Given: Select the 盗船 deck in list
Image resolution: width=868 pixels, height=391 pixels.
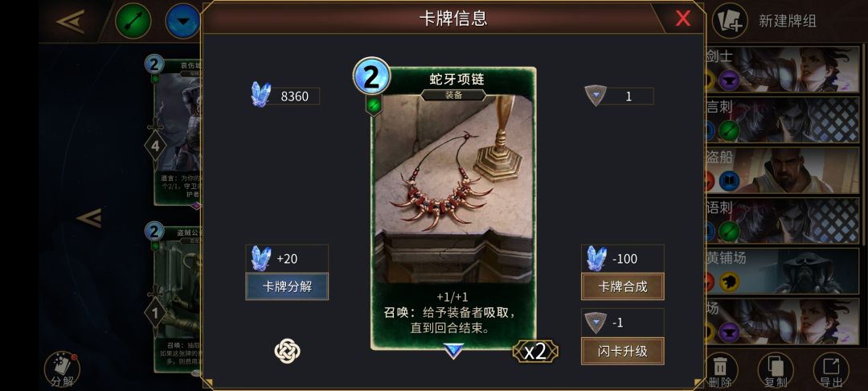Looking at the screenshot, I should 783,171.
